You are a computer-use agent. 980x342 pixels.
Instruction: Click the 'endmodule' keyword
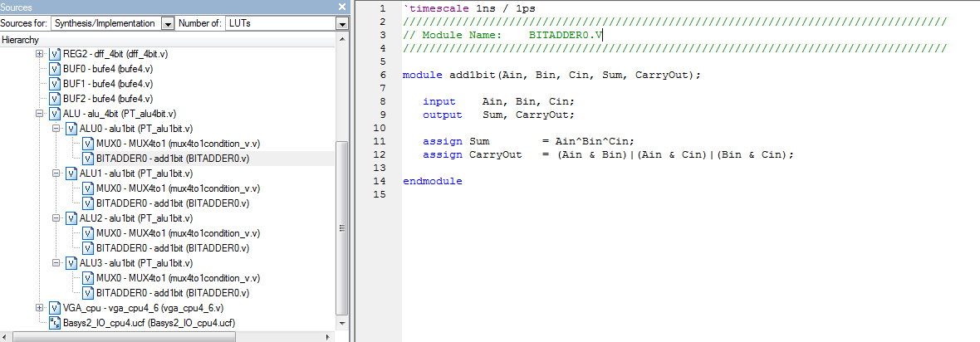click(x=433, y=181)
